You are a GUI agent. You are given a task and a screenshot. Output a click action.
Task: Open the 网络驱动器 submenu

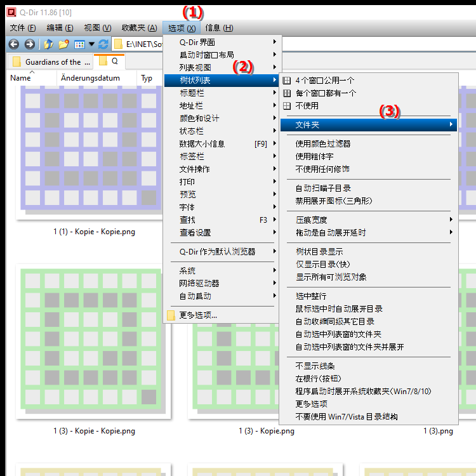click(221, 283)
